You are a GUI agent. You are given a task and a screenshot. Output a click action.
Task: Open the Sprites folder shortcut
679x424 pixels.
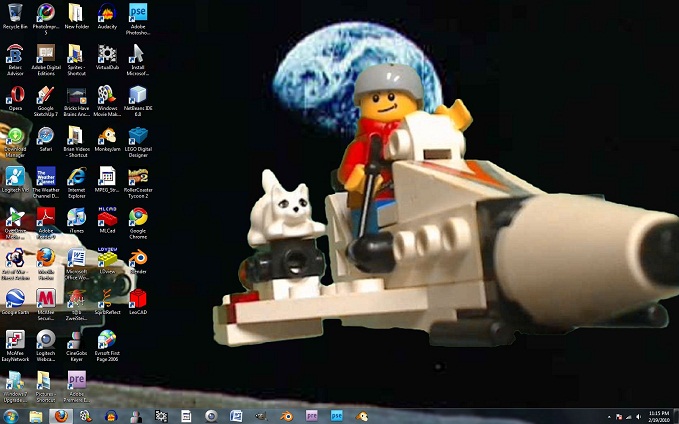77,60
